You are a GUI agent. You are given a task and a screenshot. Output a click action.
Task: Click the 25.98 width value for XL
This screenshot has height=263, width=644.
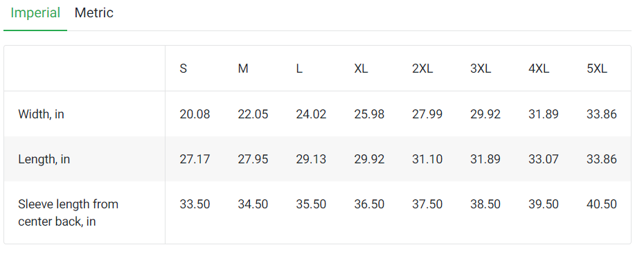click(x=369, y=114)
